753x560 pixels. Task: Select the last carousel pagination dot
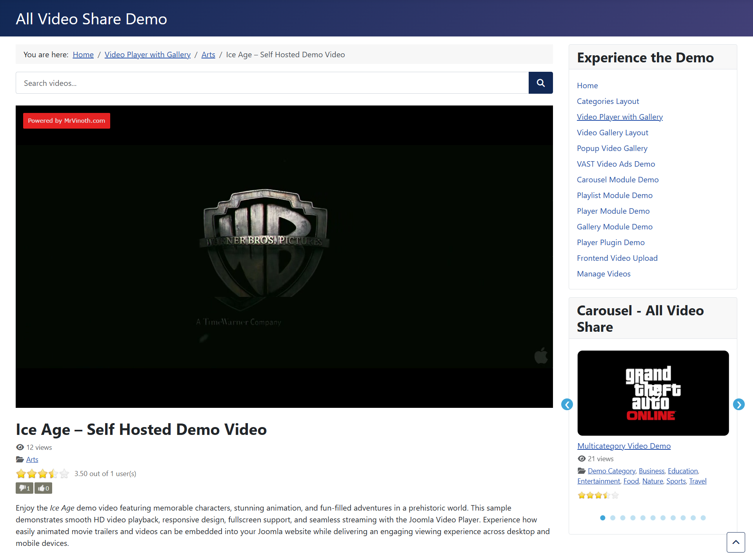pyautogui.click(x=703, y=518)
